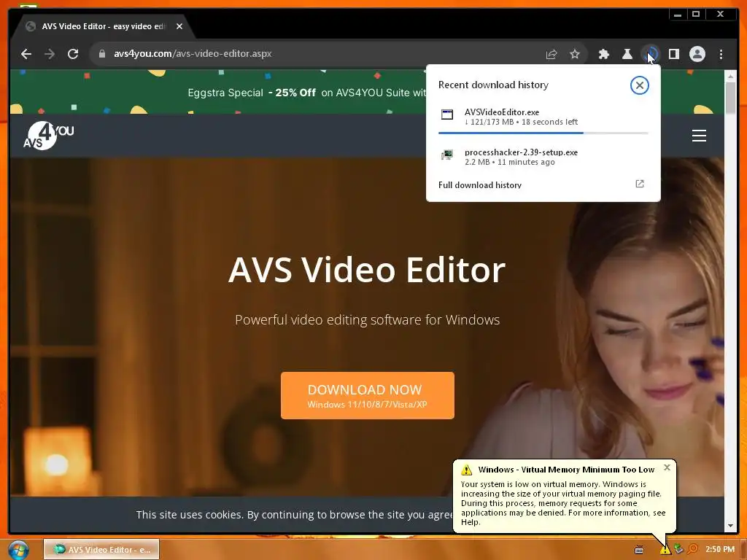Bookmark this tab with star icon
This screenshot has height=560, width=747.
575,54
